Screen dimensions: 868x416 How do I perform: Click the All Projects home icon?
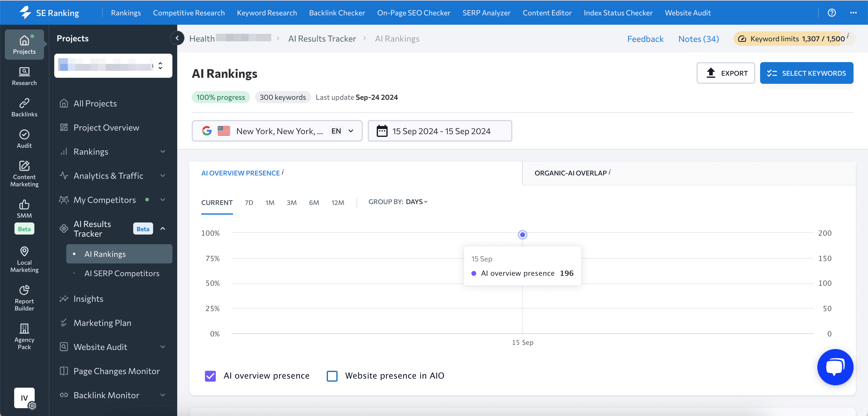(64, 103)
